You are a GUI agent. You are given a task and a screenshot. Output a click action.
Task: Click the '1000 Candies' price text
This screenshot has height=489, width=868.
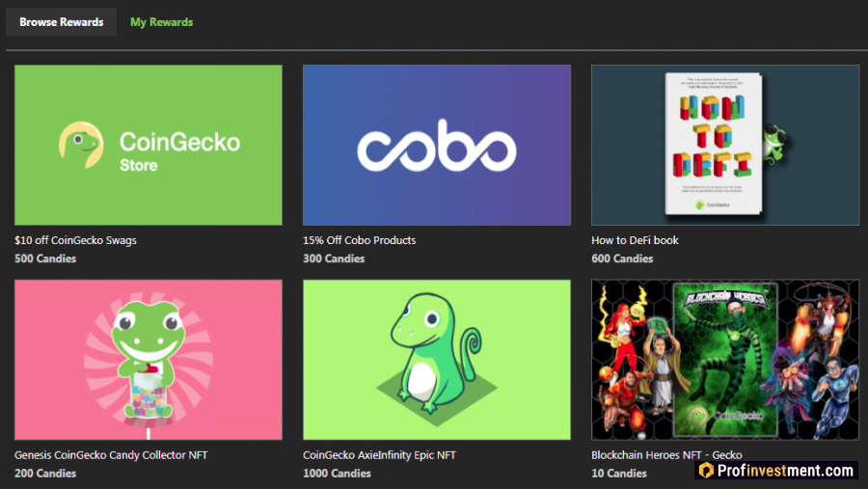coord(337,474)
